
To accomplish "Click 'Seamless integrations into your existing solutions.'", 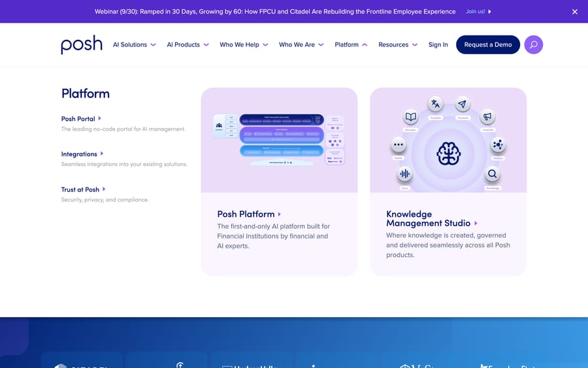I will [x=124, y=164].
